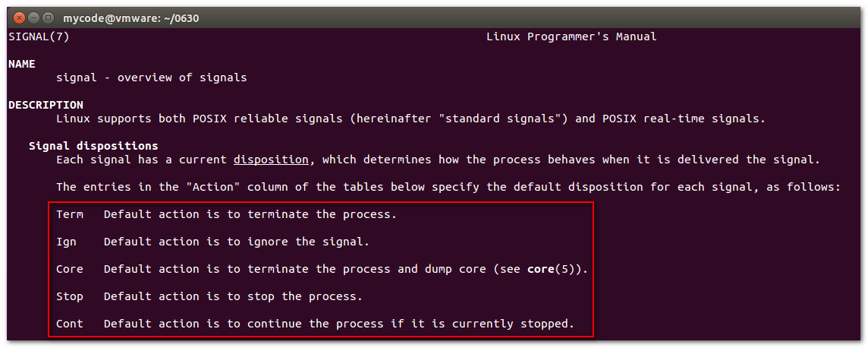Screen dimensions: 868x348
Task: Click the DESCRIPTION section heading
Action: [x=46, y=105]
